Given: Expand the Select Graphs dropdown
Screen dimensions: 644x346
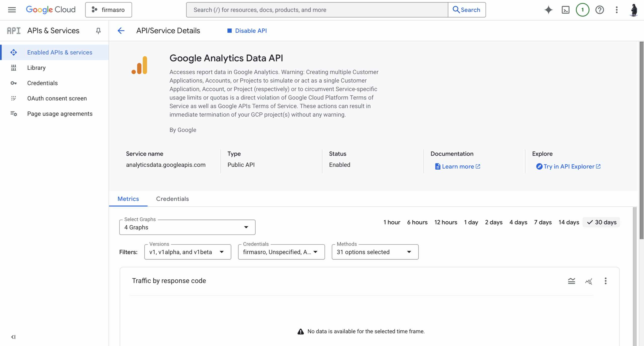Looking at the screenshot, I should [187, 227].
